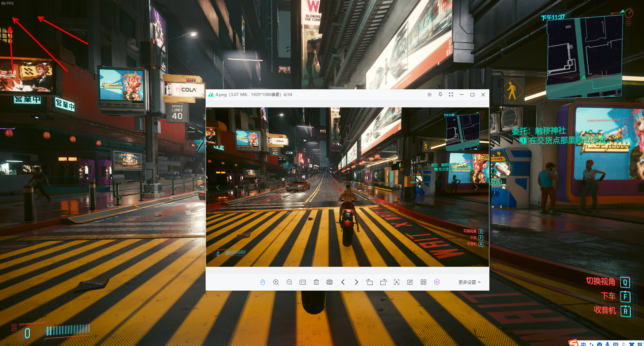Viewport: 644px width, 346px height.
Task: Zoom in using the magnifier plus icon
Action: [x=276, y=282]
